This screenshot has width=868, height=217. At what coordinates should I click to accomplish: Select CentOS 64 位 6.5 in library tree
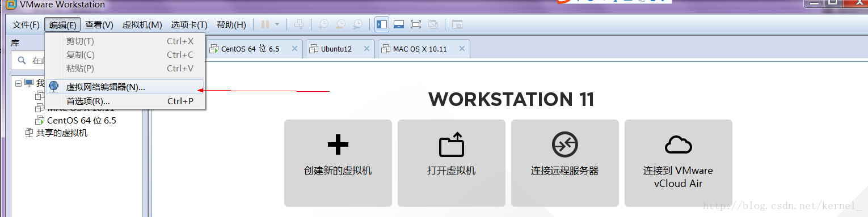(82, 120)
